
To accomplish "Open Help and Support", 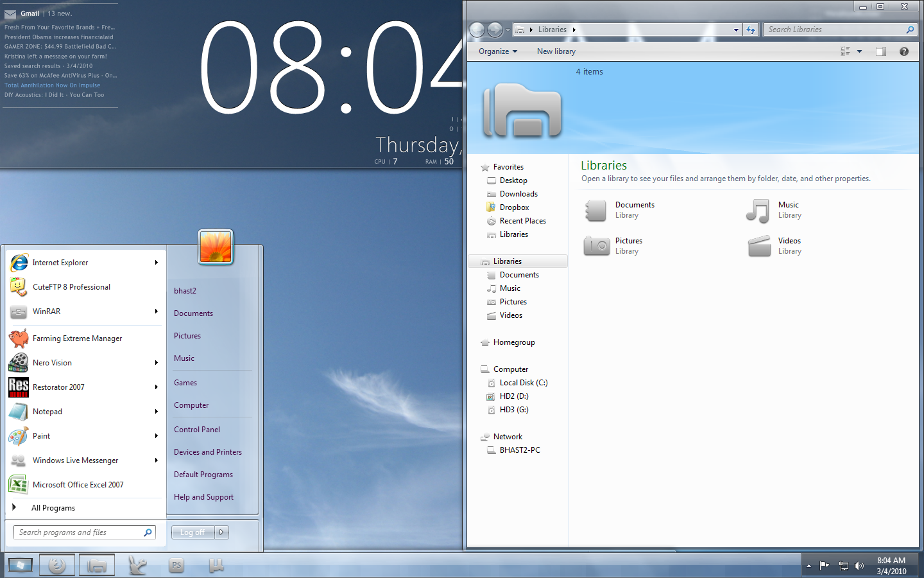I will click(203, 497).
